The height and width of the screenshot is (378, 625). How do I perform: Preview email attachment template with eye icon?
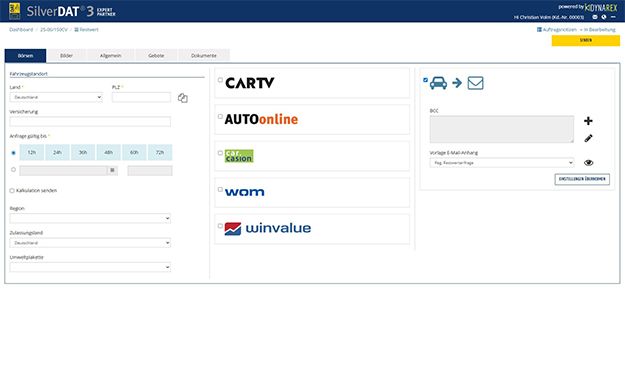coord(588,163)
